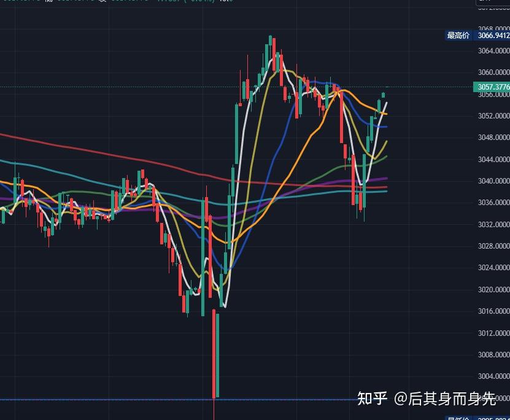Select the latest green candle at far right
The height and width of the screenshot is (420, 510).
tap(384, 95)
